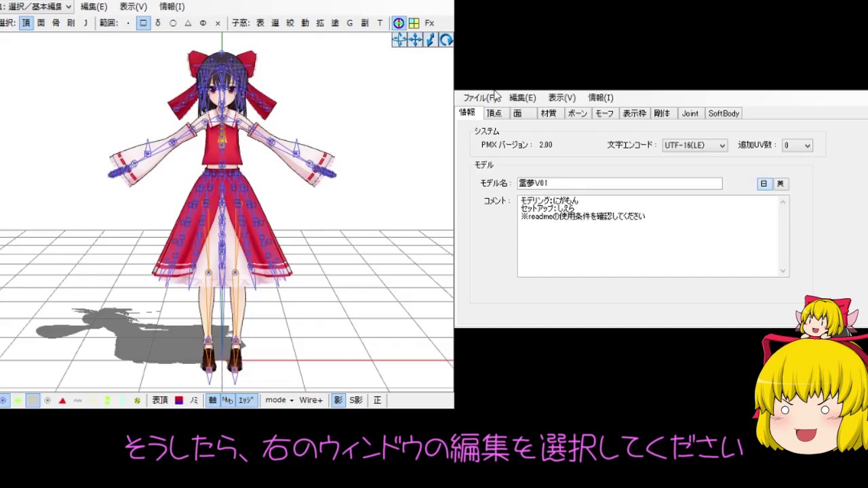Image resolution: width=868 pixels, height=488 pixels.
Task: Select the δ lasso range tool
Action: (158, 23)
